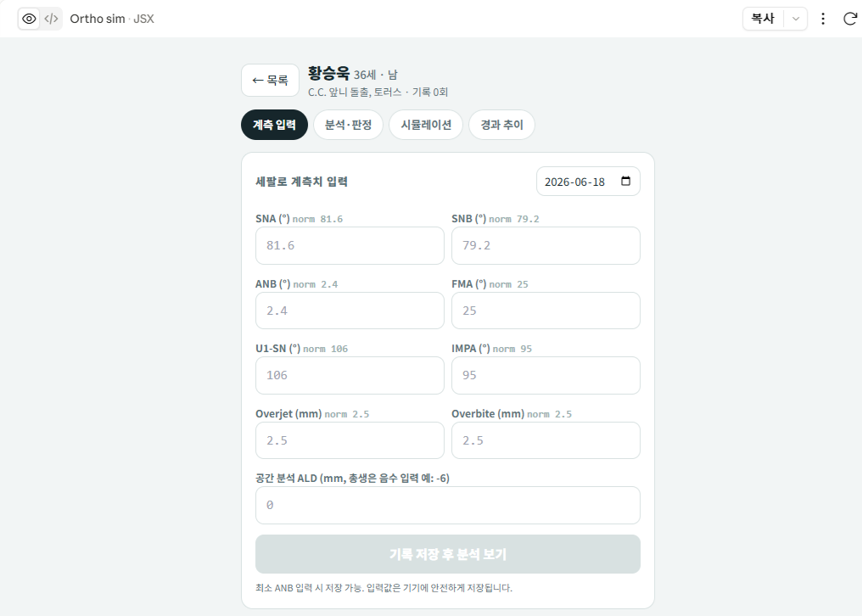The height and width of the screenshot is (616, 862).
Task: Click the Ortho sim title text
Action: coord(98,19)
